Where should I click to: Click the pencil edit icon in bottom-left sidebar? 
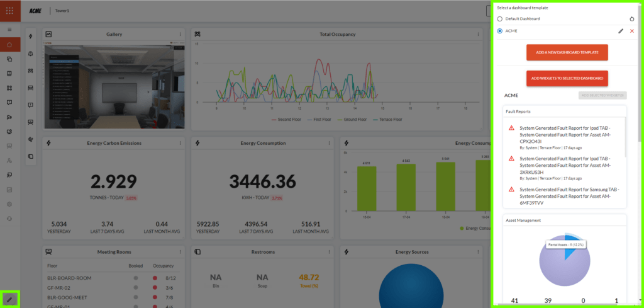click(9, 299)
